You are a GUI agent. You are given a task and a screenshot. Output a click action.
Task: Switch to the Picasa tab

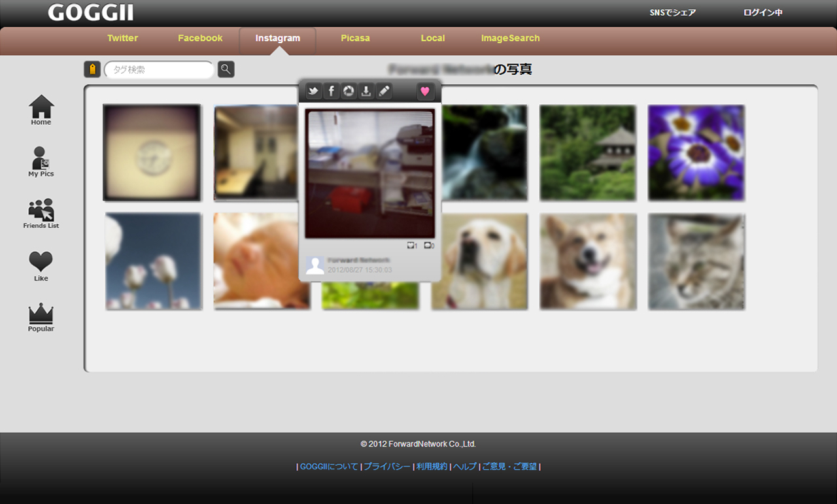[x=355, y=38]
